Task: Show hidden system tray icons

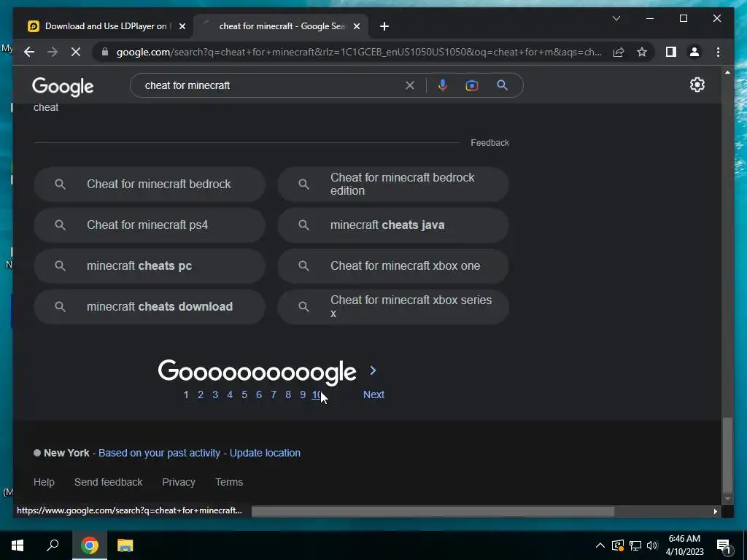Action: coord(600,545)
